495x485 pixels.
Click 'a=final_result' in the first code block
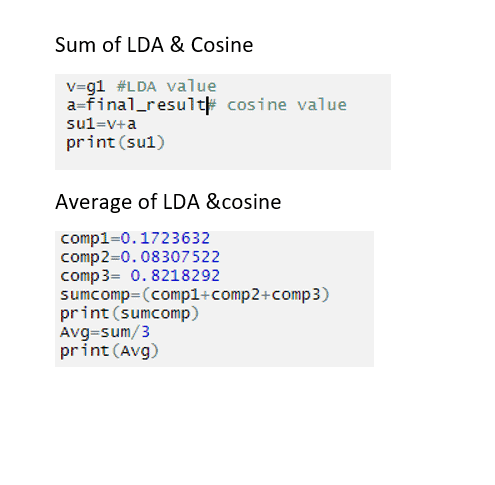[x=136, y=105]
